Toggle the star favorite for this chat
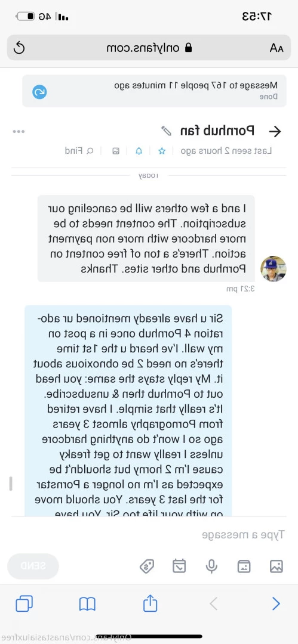This screenshot has height=644, width=298. 162,151
